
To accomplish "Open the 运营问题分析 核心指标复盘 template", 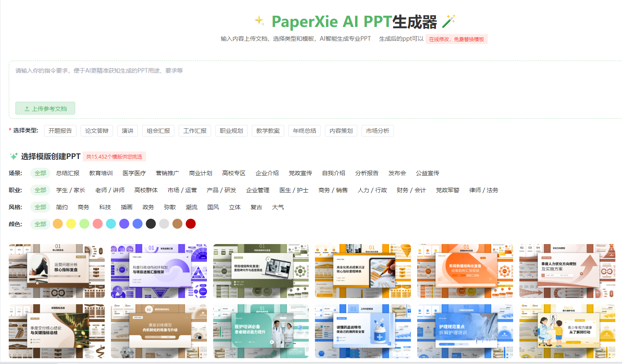I will [x=57, y=271].
